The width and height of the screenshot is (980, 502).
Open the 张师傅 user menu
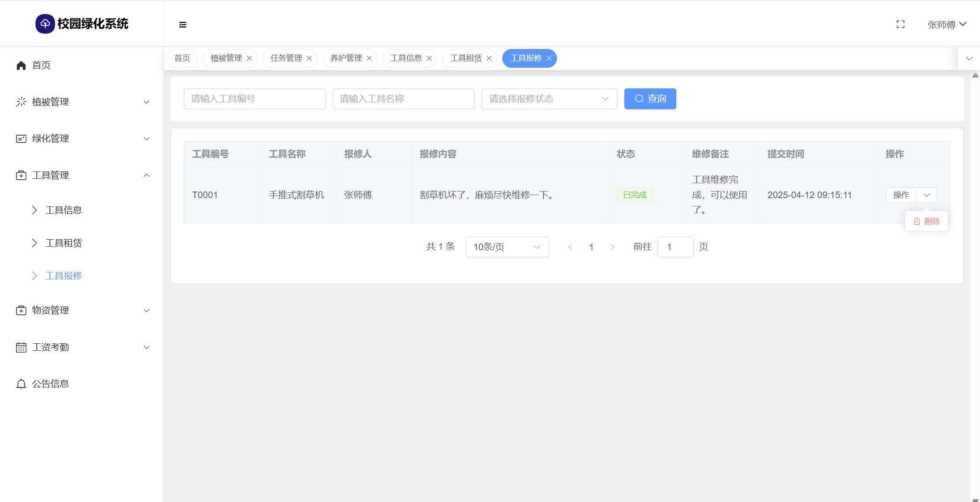point(947,24)
